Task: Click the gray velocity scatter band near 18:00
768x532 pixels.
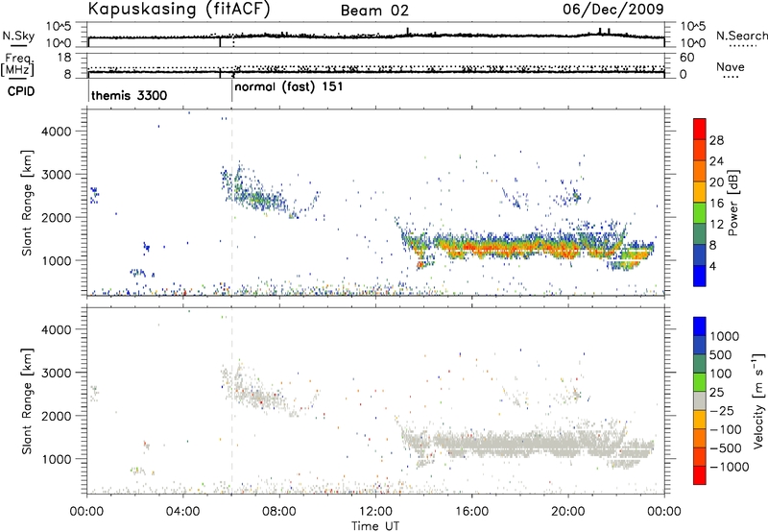Action: coord(520,445)
